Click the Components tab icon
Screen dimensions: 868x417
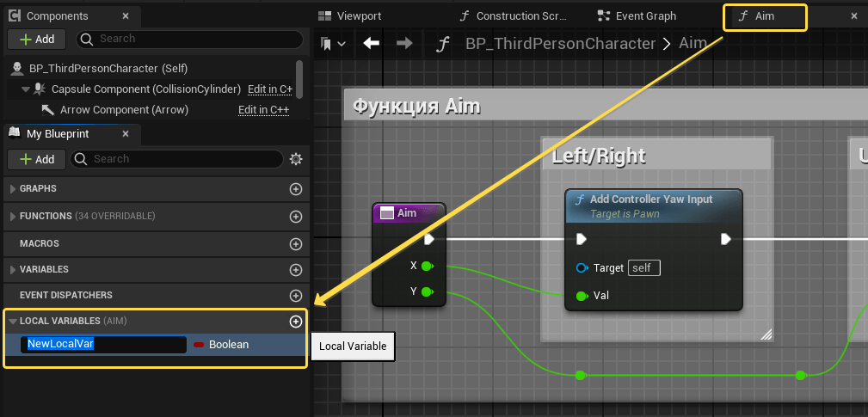click(16, 16)
